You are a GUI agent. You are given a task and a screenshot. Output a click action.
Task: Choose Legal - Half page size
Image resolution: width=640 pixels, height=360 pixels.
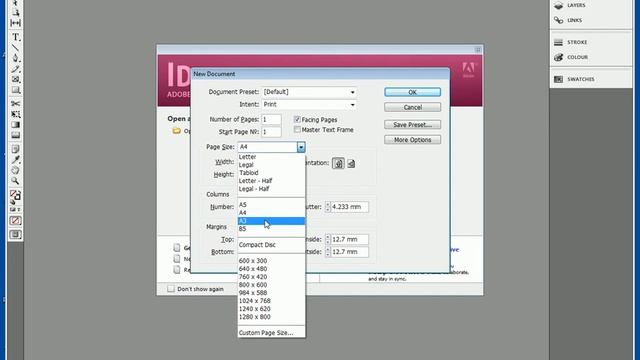coord(271,189)
